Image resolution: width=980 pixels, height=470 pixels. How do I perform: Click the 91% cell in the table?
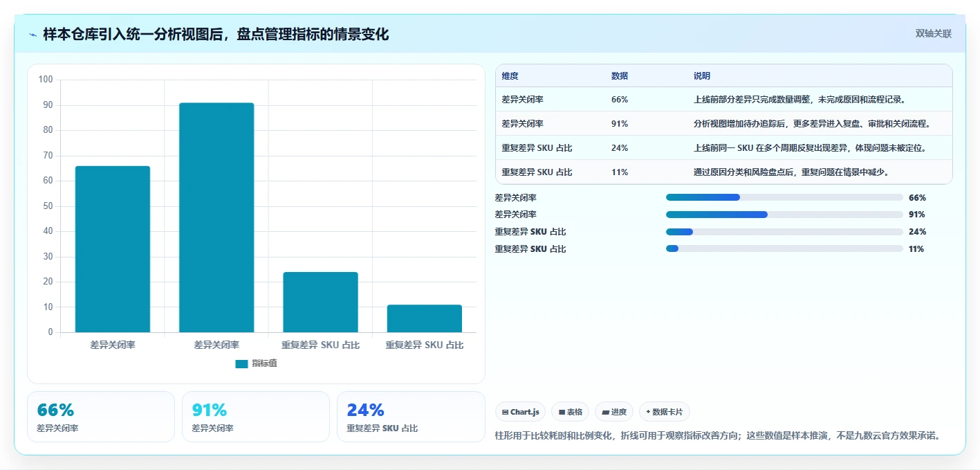(620, 124)
